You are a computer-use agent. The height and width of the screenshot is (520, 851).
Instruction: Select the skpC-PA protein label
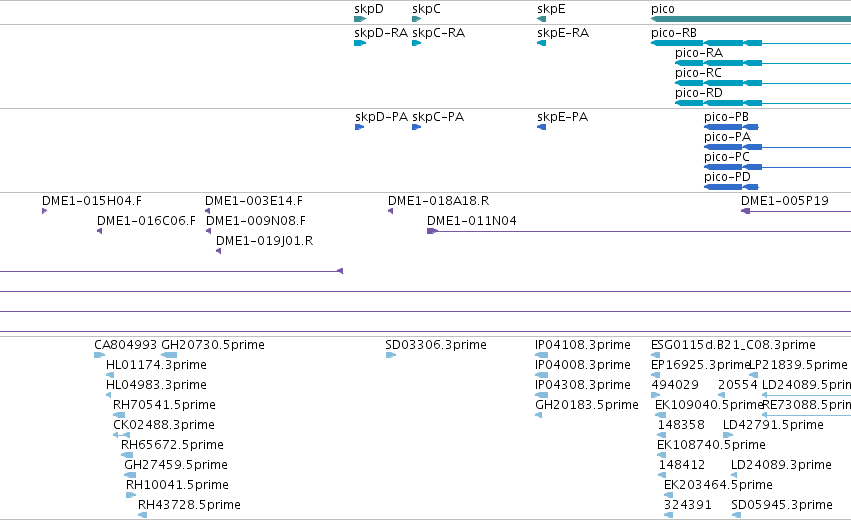(x=438, y=117)
